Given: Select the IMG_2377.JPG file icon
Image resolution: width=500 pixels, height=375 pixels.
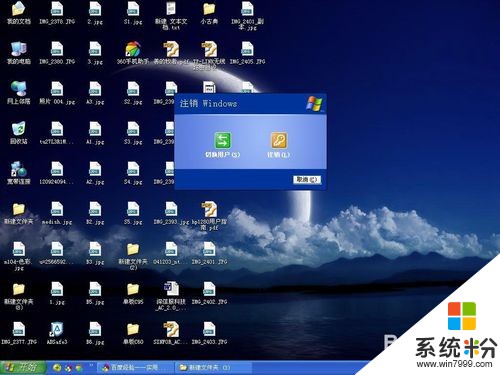Looking at the screenshot, I should pos(19,329).
